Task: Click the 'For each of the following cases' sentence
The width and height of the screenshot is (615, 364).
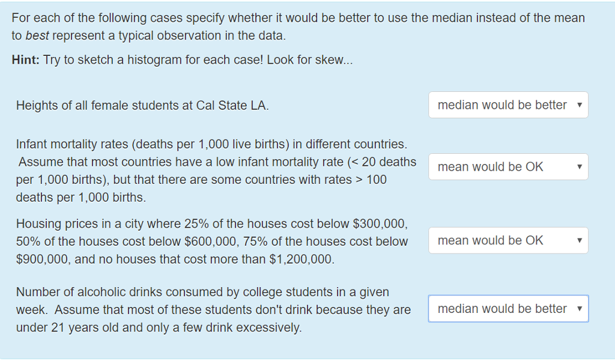Action: pos(298,26)
